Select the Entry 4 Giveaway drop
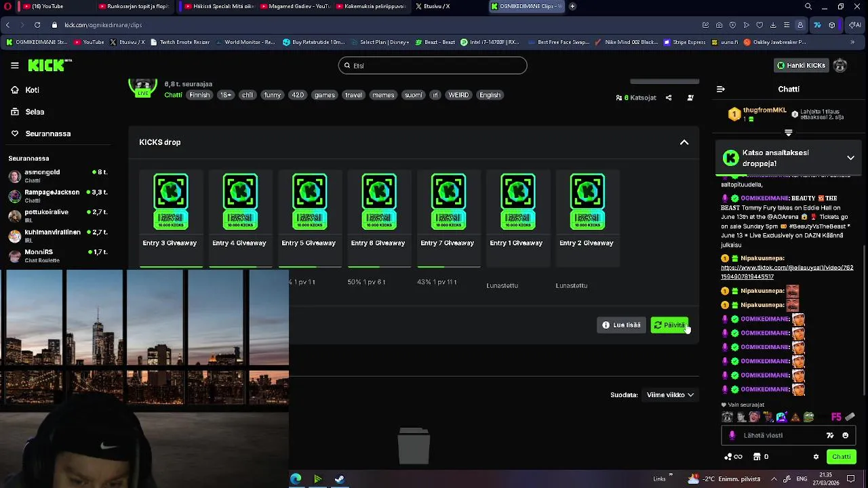Screen dimensions: 868x488 (x=239, y=217)
